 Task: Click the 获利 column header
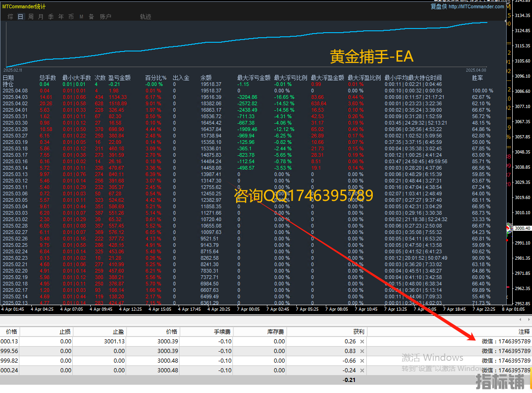point(359,332)
